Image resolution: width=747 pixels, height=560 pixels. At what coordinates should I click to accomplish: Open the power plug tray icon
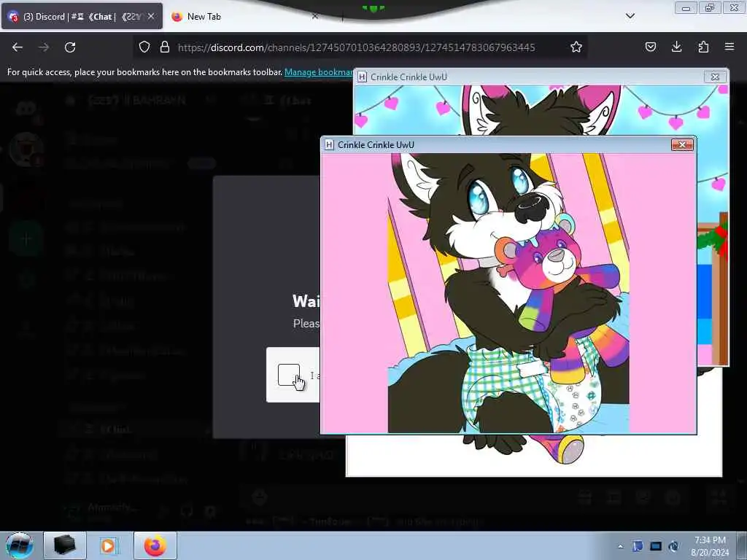click(x=673, y=545)
